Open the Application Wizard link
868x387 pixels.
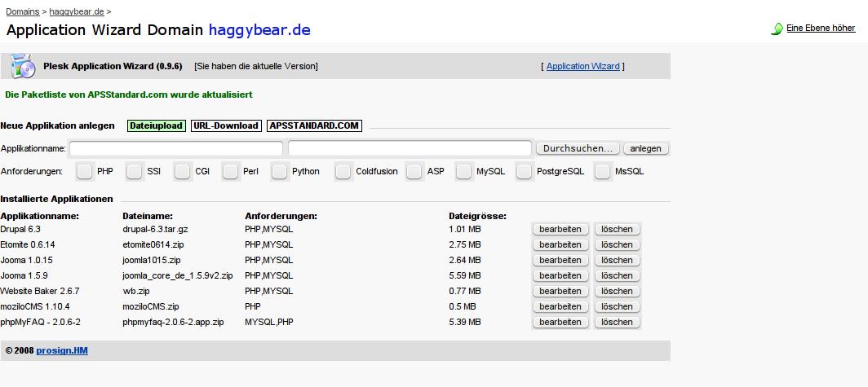pyautogui.click(x=583, y=66)
